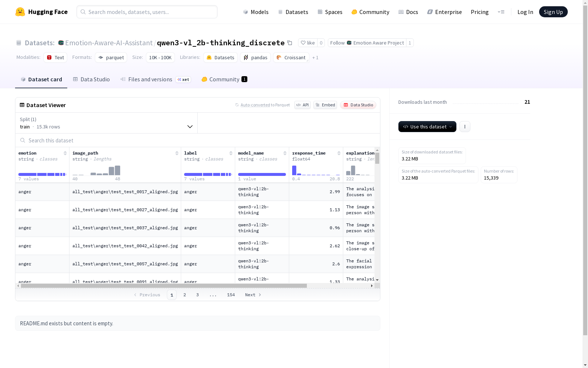Click the Datasets heading database icon
This screenshot has width=588, height=368.
point(19,43)
